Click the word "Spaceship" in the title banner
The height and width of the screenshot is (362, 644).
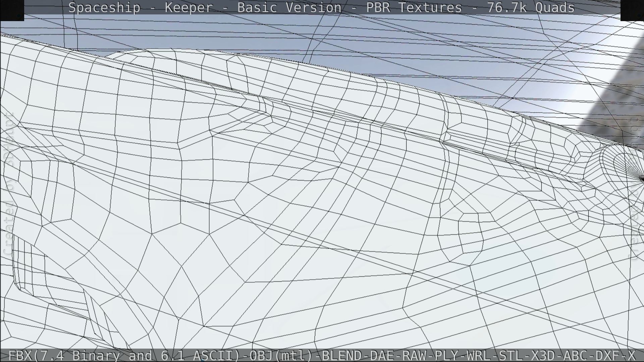tap(104, 8)
